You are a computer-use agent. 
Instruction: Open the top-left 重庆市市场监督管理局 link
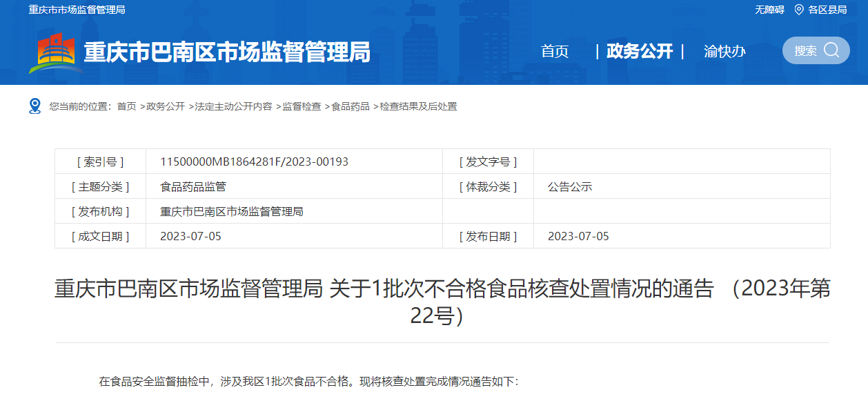tap(77, 10)
